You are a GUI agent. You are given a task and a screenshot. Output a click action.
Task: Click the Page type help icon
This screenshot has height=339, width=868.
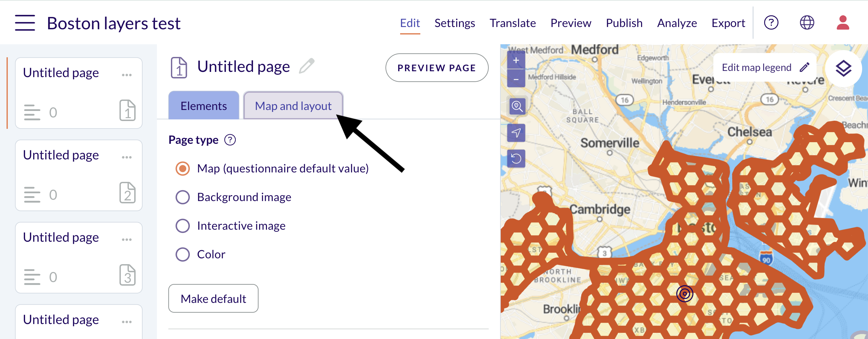[x=230, y=140]
